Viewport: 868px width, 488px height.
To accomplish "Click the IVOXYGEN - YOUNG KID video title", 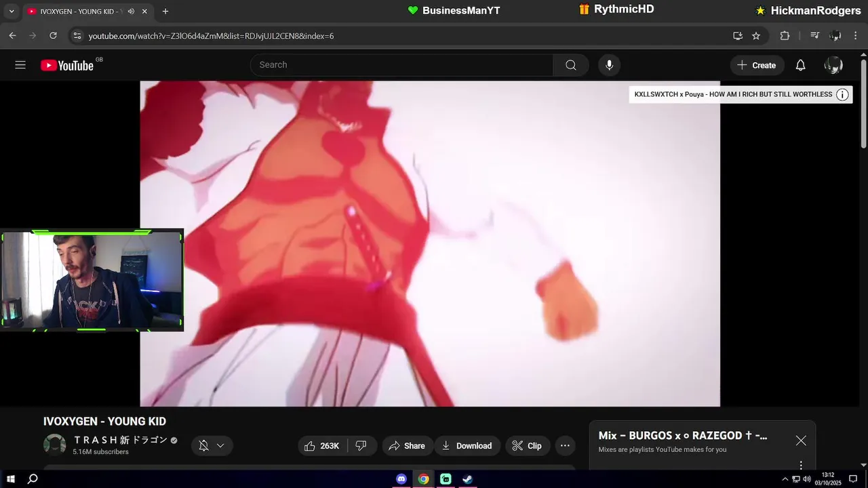I will click(x=104, y=422).
